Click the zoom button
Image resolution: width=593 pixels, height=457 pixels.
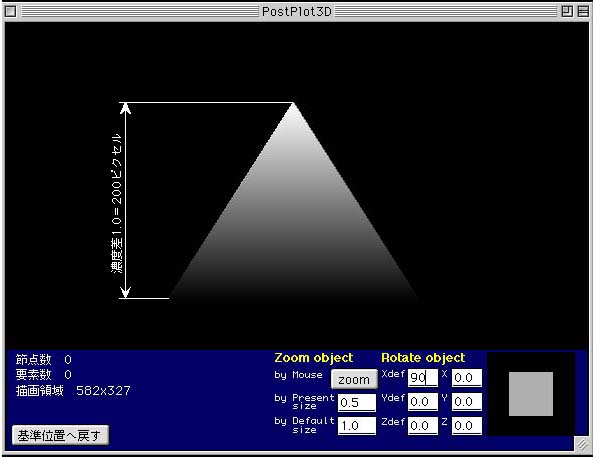point(354,379)
